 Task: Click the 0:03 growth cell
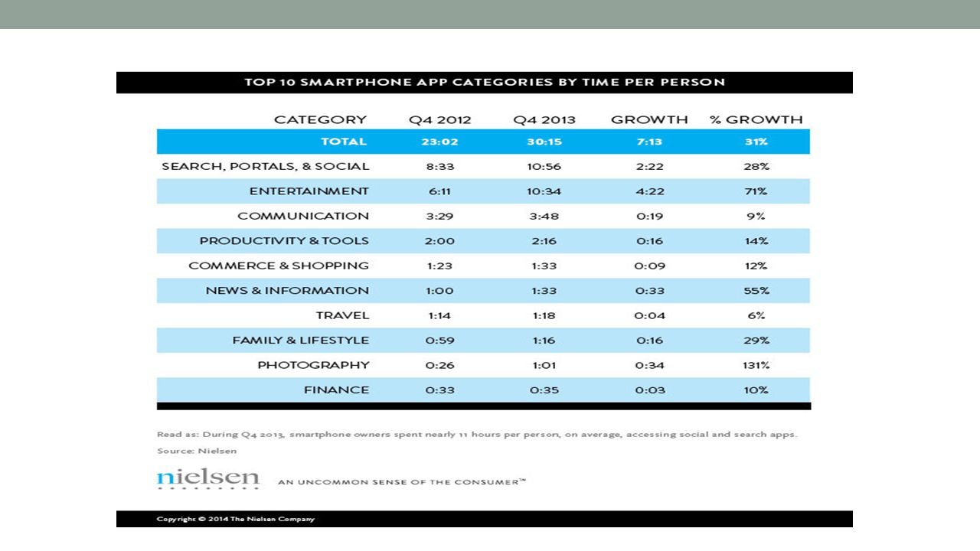click(x=650, y=390)
